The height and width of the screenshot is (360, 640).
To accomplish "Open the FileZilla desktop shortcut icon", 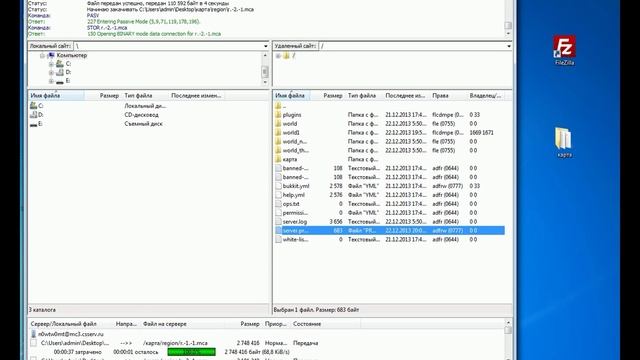I will coord(564,47).
